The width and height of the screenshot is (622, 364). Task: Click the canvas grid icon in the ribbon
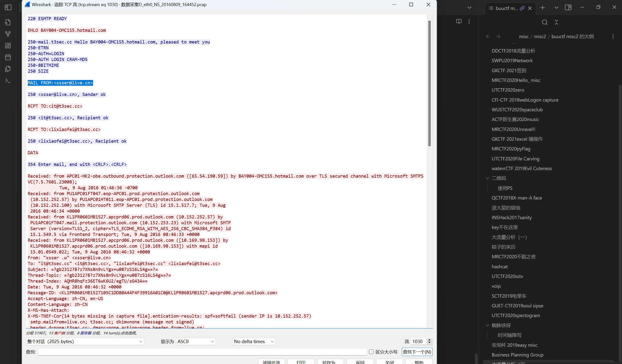[8, 45]
